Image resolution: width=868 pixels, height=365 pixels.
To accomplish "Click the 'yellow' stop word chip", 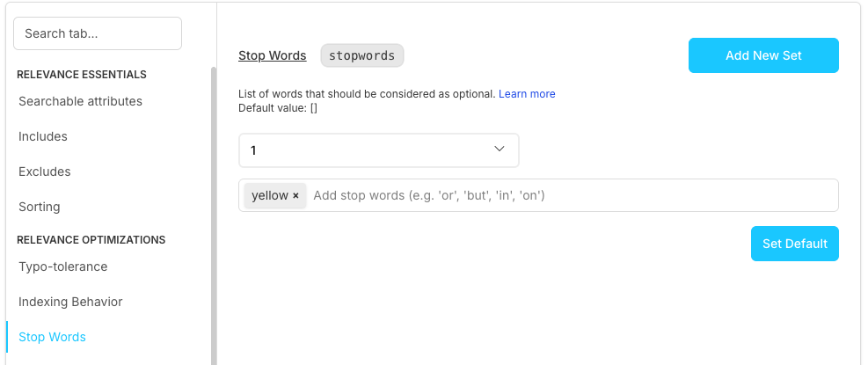I will [269, 195].
